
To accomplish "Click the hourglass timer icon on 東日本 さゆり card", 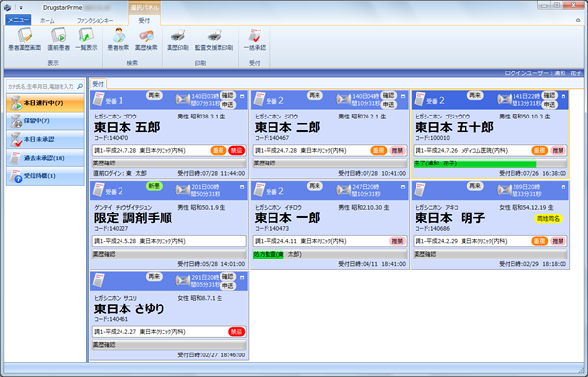I will pyautogui.click(x=183, y=281).
